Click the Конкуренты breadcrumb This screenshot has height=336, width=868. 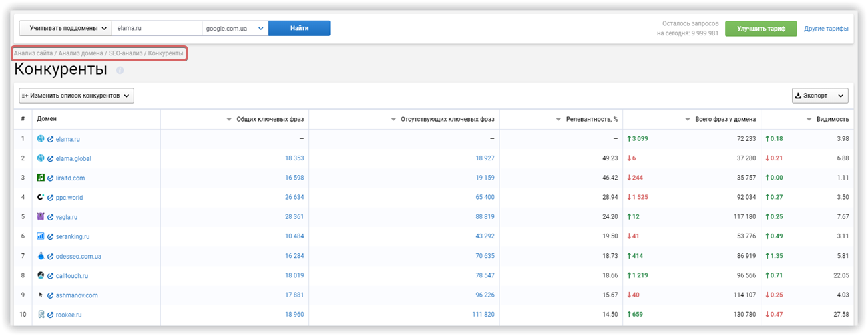[x=166, y=53]
